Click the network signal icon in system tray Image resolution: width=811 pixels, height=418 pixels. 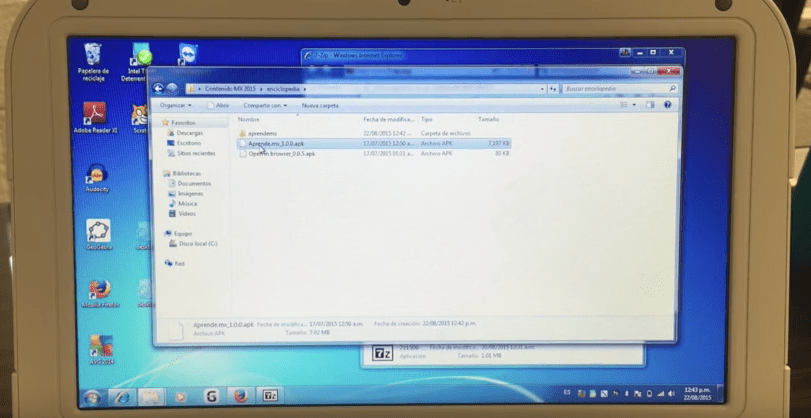pyautogui.click(x=660, y=394)
